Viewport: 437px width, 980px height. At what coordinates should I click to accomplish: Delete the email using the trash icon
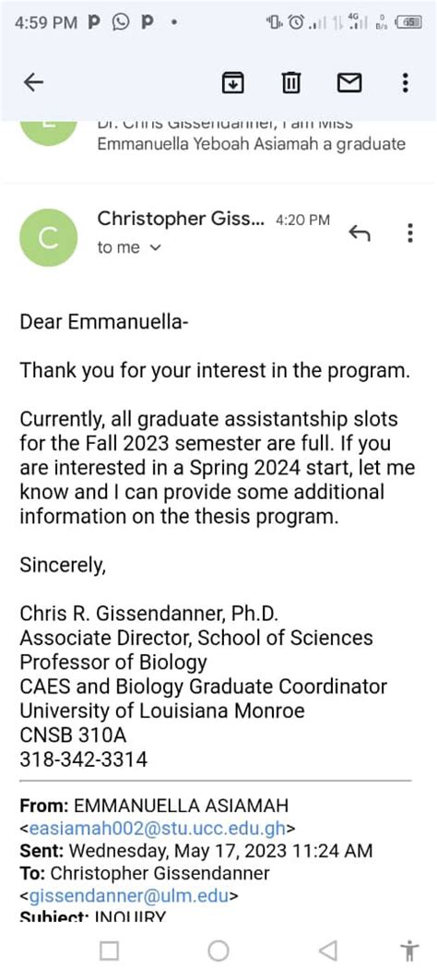click(291, 82)
